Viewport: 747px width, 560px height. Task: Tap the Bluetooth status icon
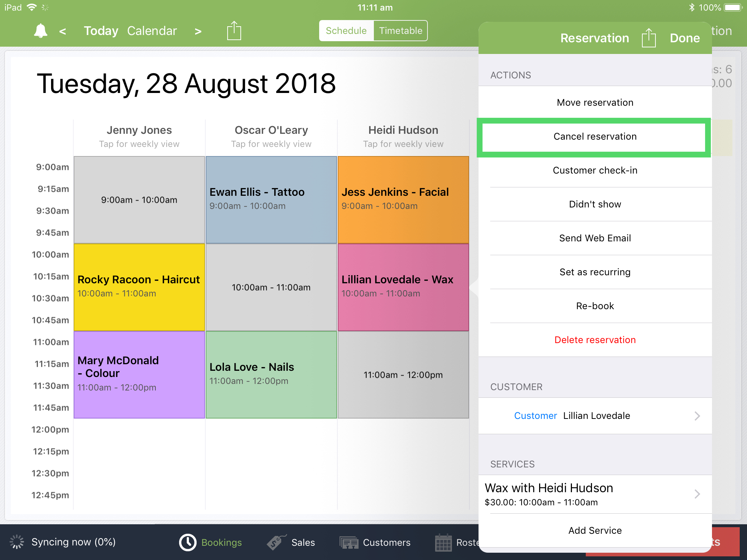692,7
